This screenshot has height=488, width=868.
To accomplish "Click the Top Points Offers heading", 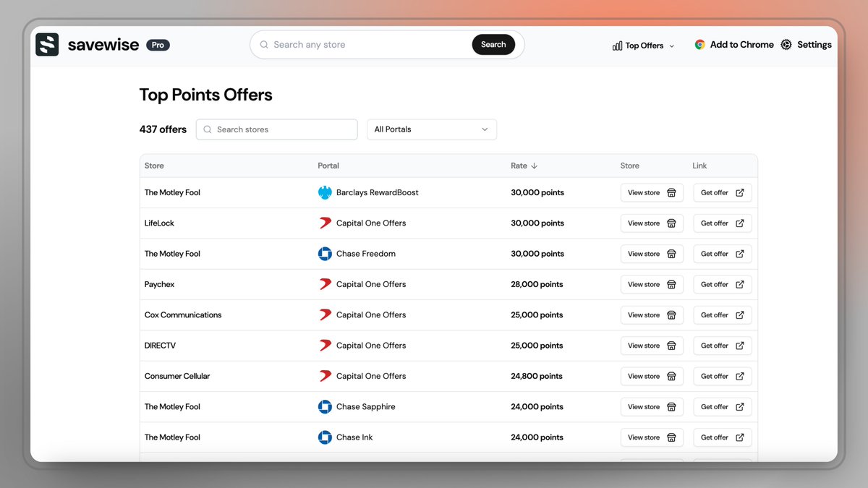I will tap(206, 95).
